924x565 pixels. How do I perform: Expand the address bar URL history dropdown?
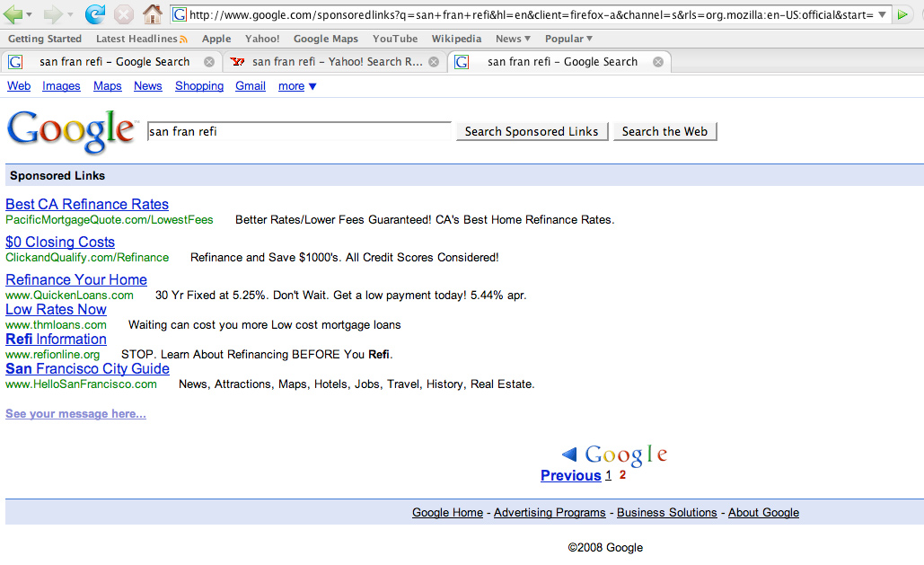point(882,14)
